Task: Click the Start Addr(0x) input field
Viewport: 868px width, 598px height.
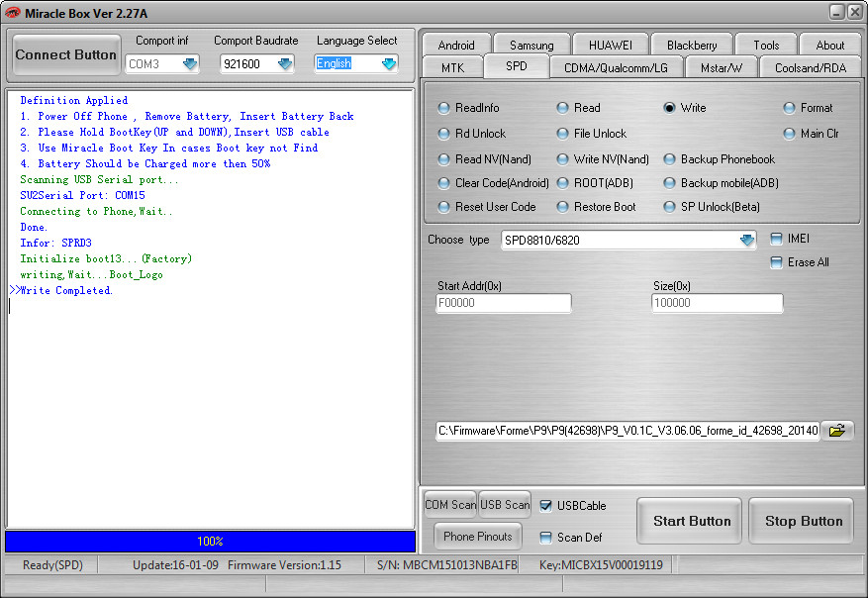Action: pos(503,303)
